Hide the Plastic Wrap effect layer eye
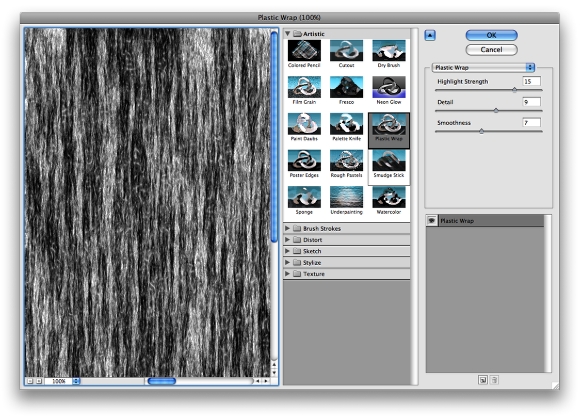Screen dimensions: 580x418 click(x=431, y=220)
